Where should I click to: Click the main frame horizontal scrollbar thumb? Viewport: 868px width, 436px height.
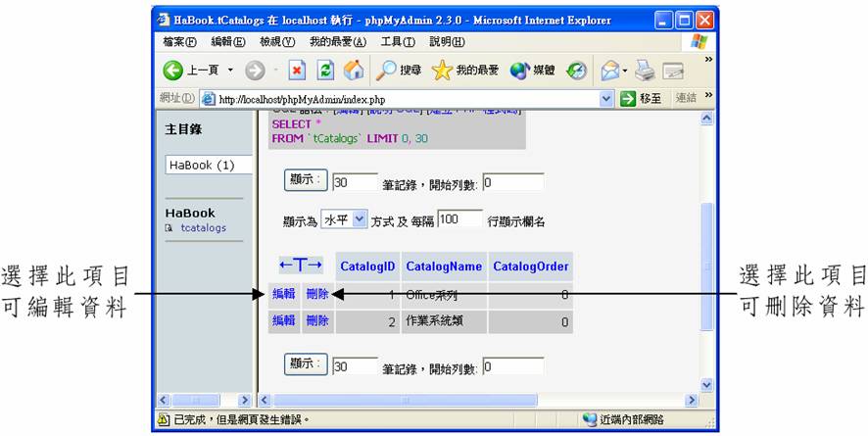pos(405,400)
